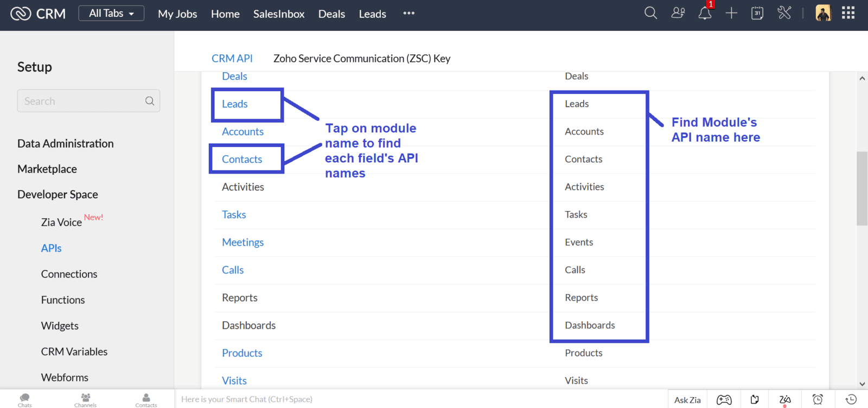Open SalesInbox tab
Viewport: 868px width, 408px height.
pyautogui.click(x=279, y=14)
